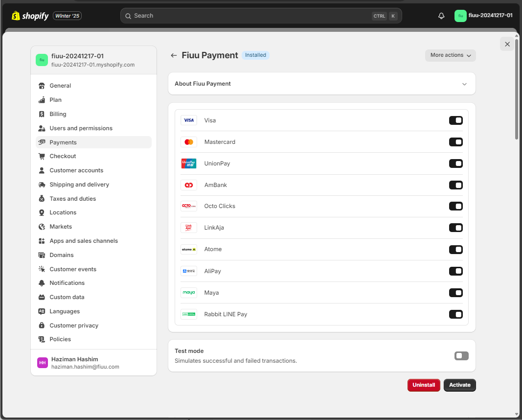This screenshot has width=522, height=420.
Task: Go to Payments settings
Action: point(93,142)
